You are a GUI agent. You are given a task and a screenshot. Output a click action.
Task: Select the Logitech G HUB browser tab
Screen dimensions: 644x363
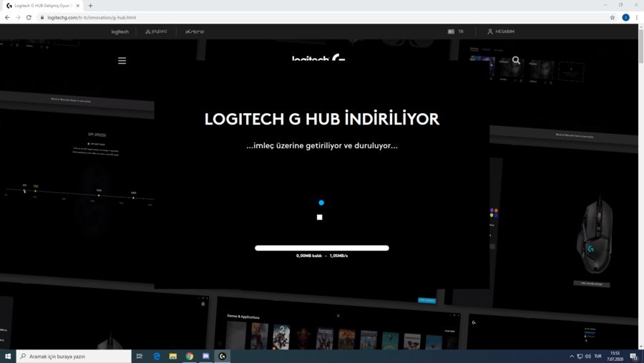[x=43, y=6]
